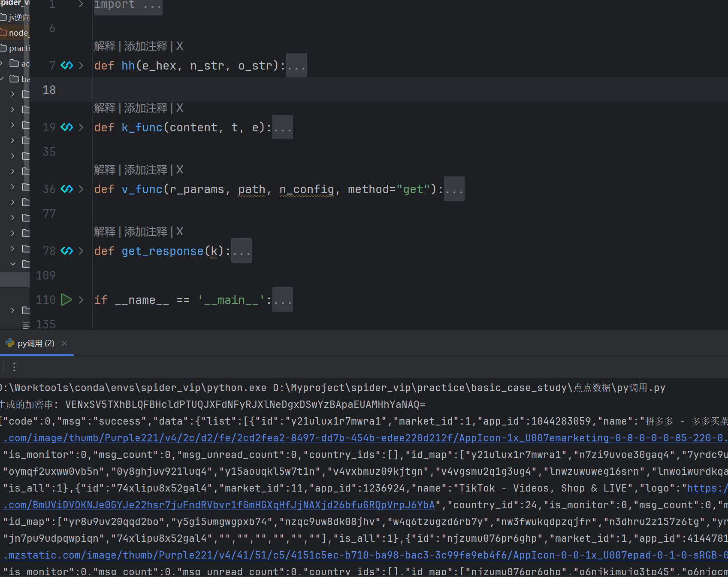Viewport: 728px width, 577px height.
Task: Click the folded ... placeholder after v_func signature
Action: (x=454, y=189)
